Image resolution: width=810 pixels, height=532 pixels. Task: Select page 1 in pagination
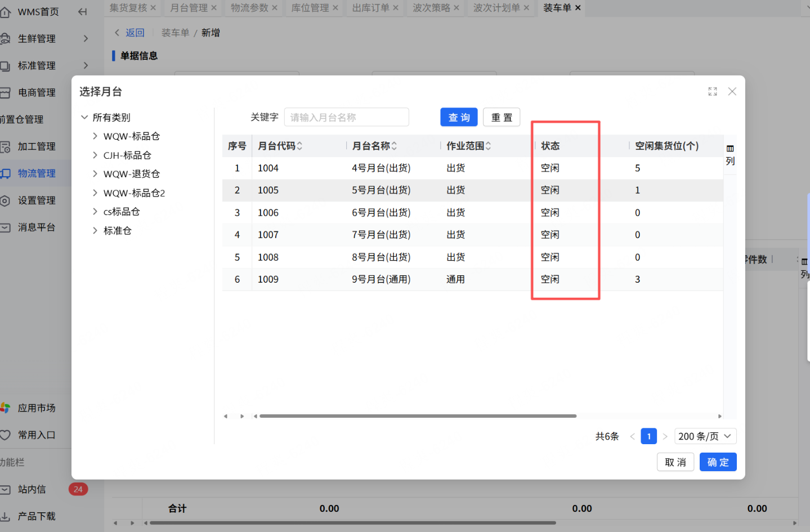tap(649, 436)
